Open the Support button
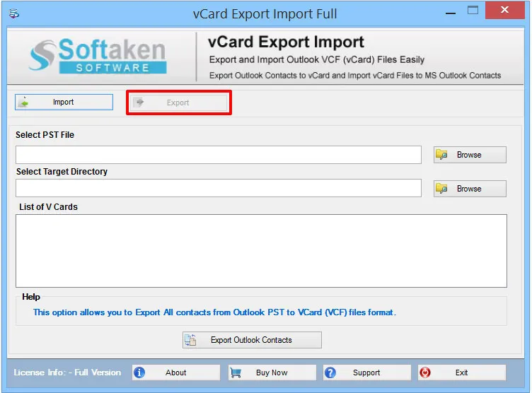This screenshot has height=393, width=532. (367, 373)
